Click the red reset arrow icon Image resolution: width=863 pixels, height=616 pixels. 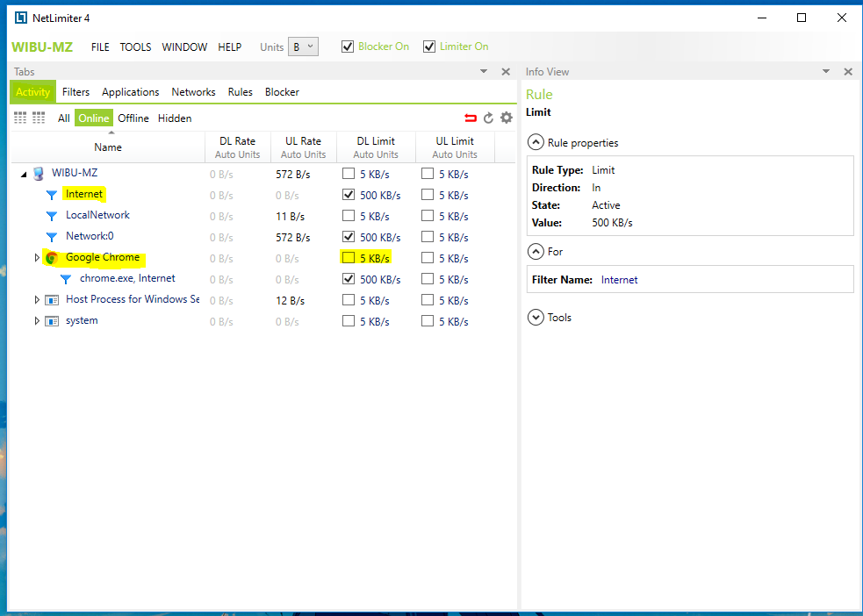point(470,118)
